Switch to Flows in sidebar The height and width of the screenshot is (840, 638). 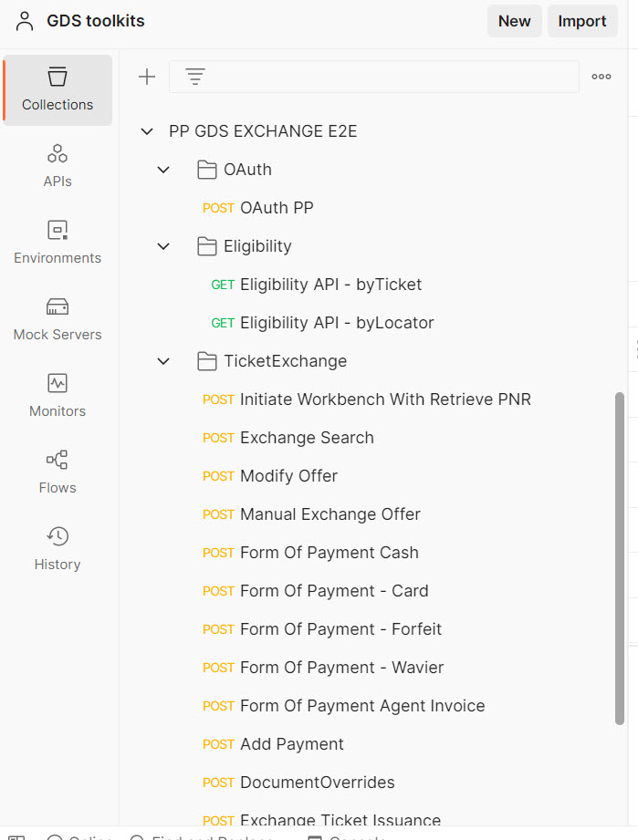click(58, 472)
